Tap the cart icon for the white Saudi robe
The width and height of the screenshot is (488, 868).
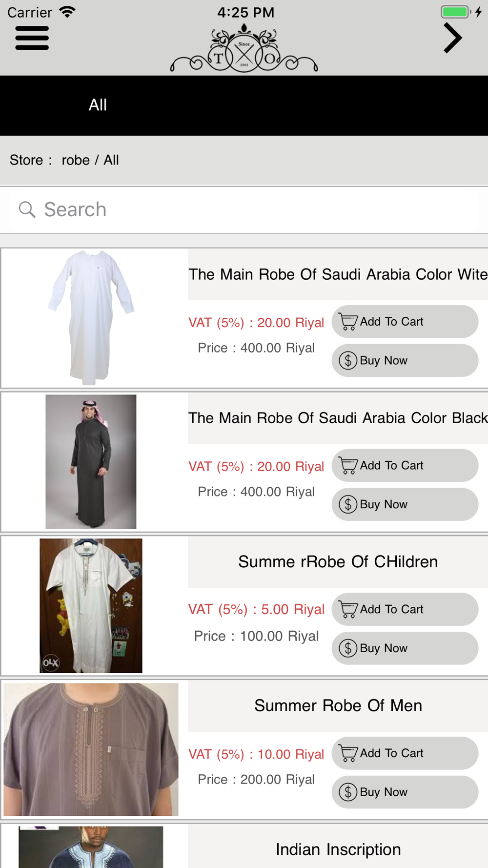point(348,322)
